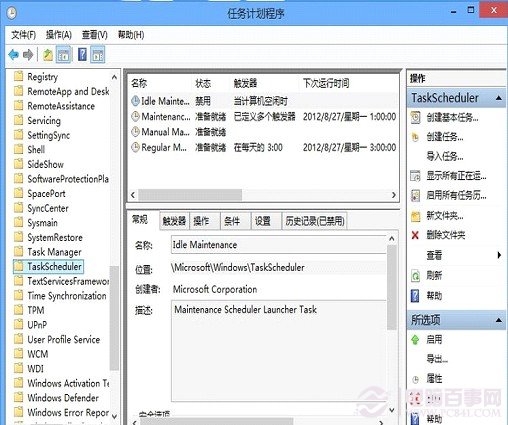Image resolution: width=508 pixels, height=425 pixels.
Task: Click the 名称 column header
Action: tap(139, 83)
